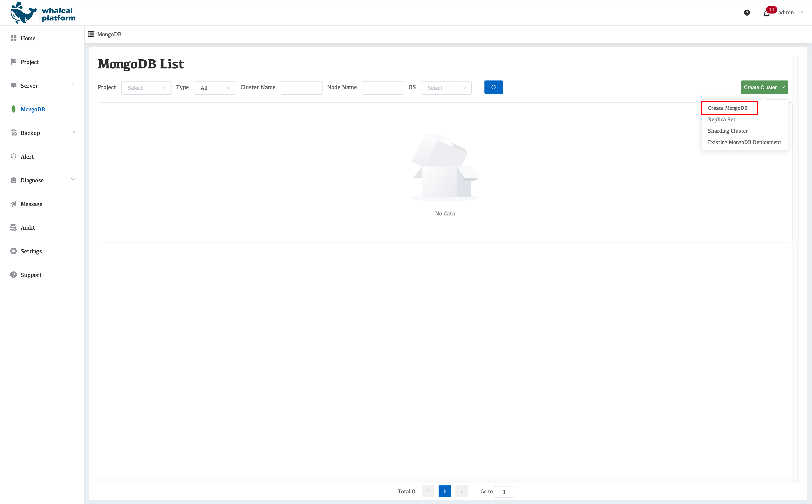
Task: Focus the Cluster Name input field
Action: (301, 88)
